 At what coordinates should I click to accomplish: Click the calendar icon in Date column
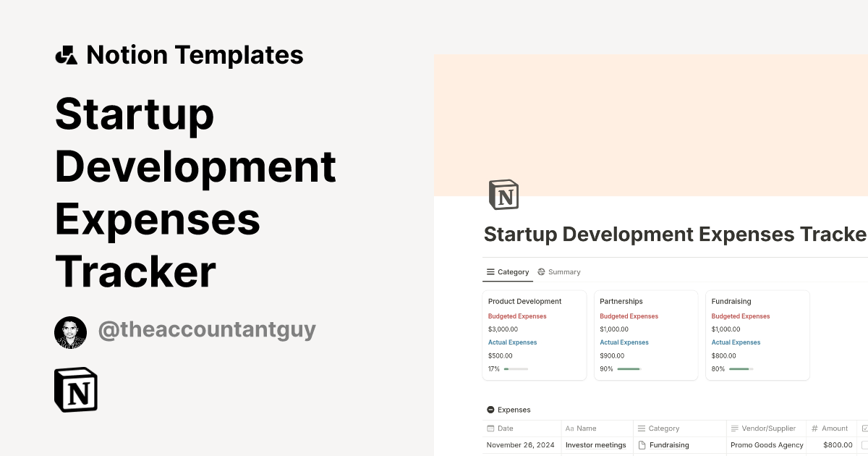[x=491, y=428]
